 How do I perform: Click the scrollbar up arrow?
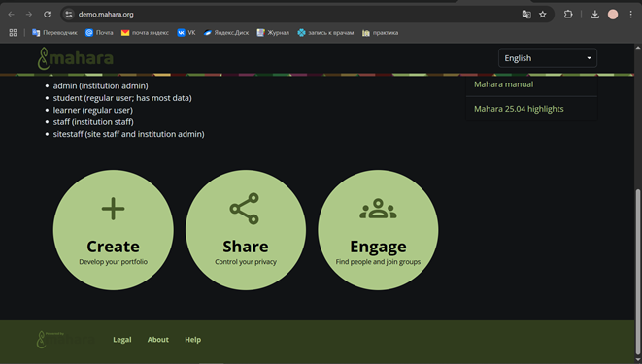pyautogui.click(x=638, y=48)
